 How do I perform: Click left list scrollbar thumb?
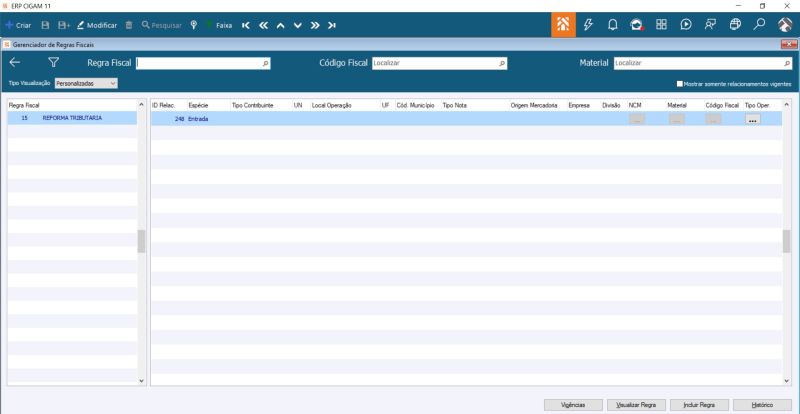[141, 241]
